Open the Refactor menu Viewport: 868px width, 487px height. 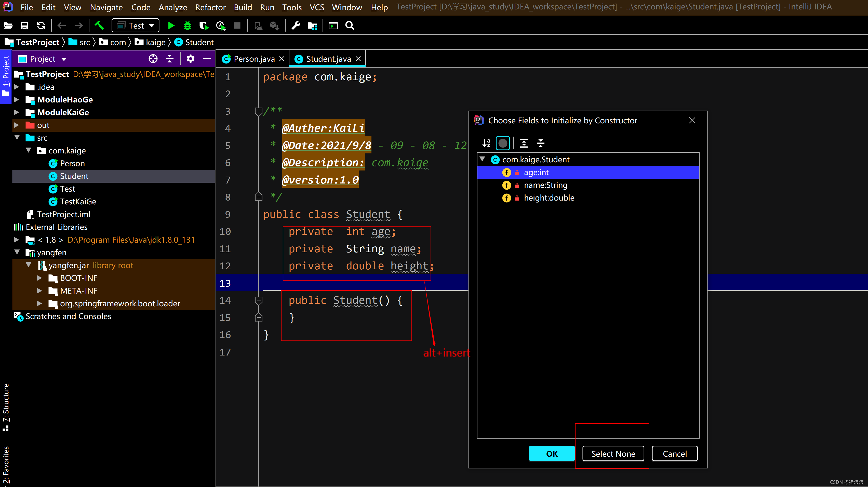[210, 7]
